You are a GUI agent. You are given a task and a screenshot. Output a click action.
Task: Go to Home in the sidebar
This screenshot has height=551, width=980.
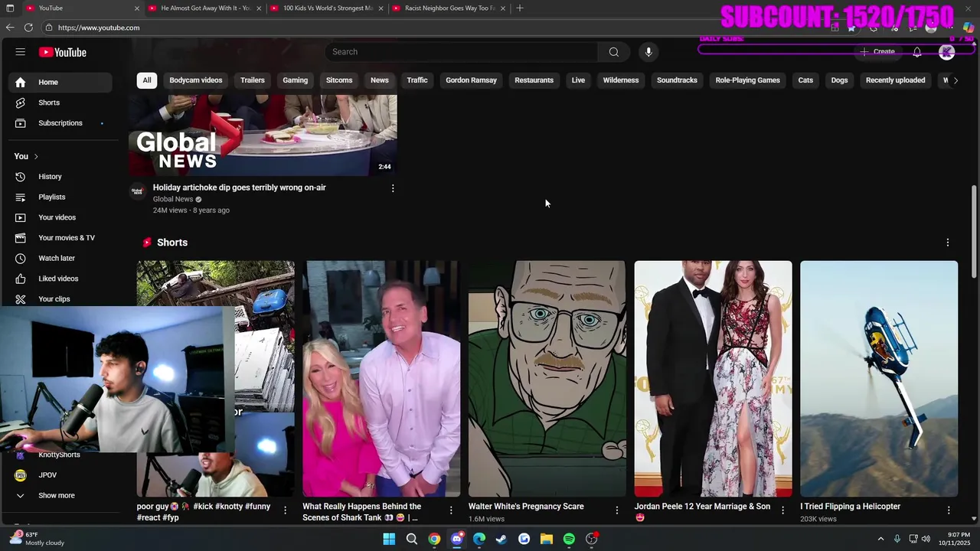point(60,82)
